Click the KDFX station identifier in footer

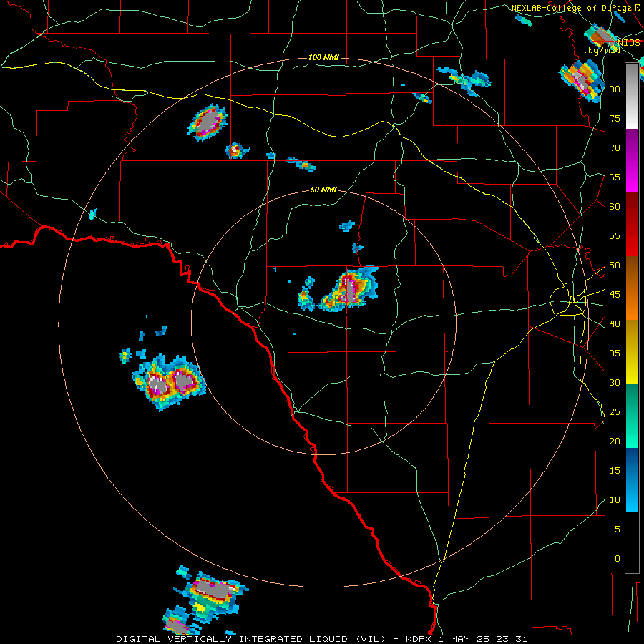(419, 639)
